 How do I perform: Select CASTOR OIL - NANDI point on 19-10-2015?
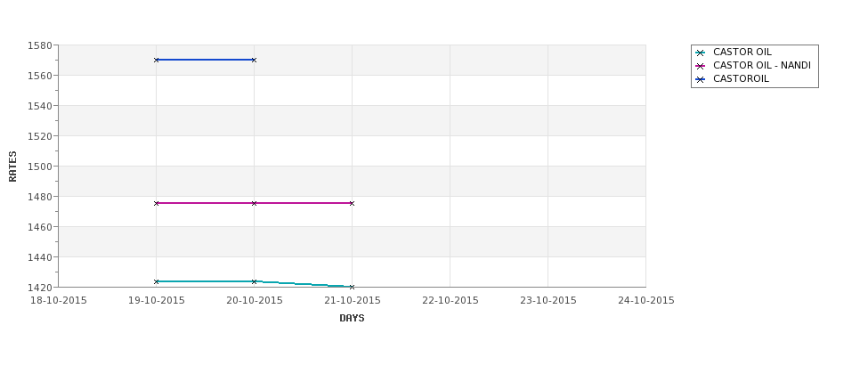(x=156, y=203)
